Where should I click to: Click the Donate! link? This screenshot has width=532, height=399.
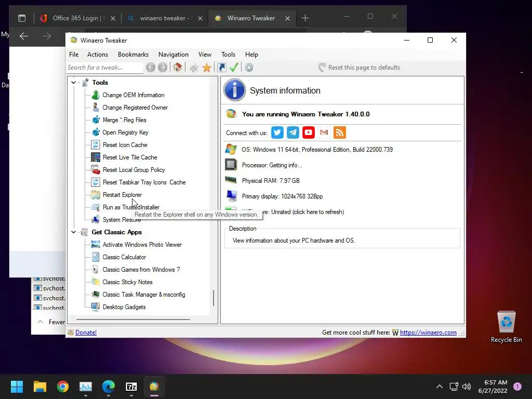[x=86, y=332]
